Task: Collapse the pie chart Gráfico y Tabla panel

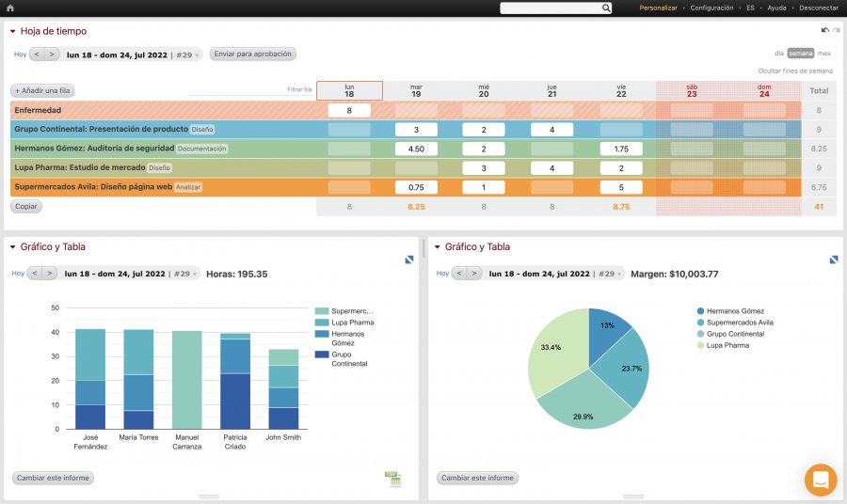Action: tap(437, 247)
